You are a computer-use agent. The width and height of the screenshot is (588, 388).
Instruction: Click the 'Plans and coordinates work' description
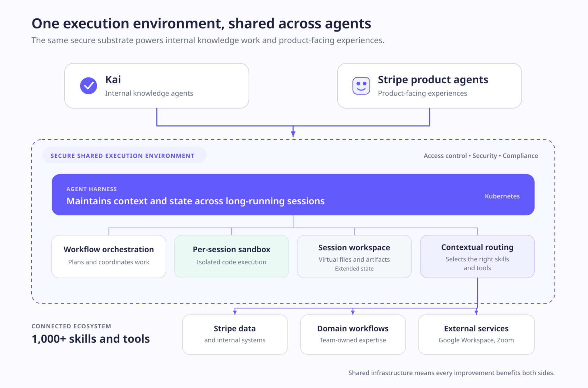[x=109, y=262]
